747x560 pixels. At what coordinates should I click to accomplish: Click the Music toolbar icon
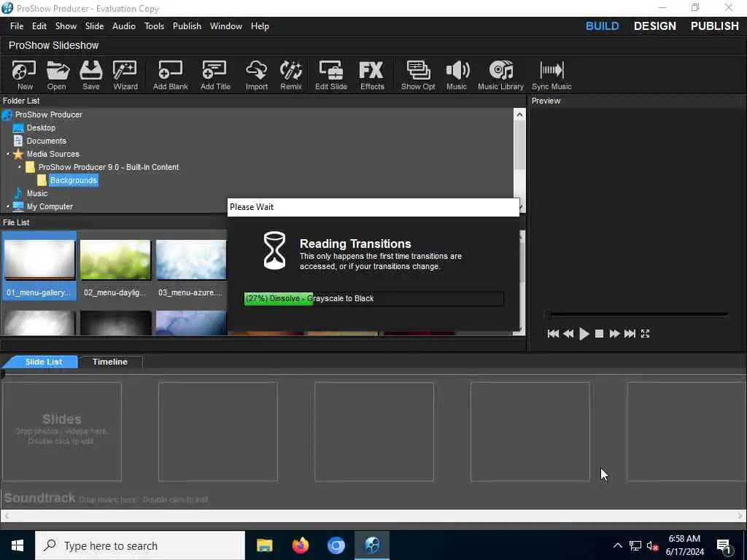coord(457,75)
